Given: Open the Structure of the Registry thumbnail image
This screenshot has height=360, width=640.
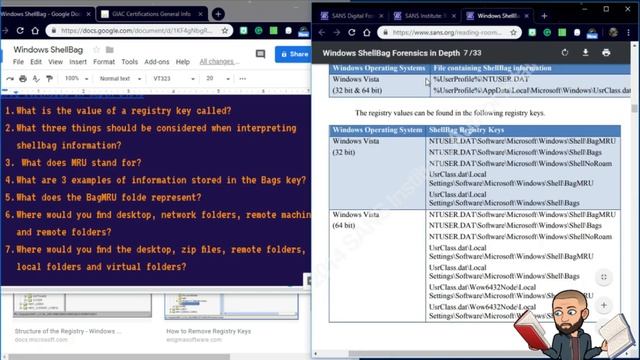Looking at the screenshot, I should (82, 305).
